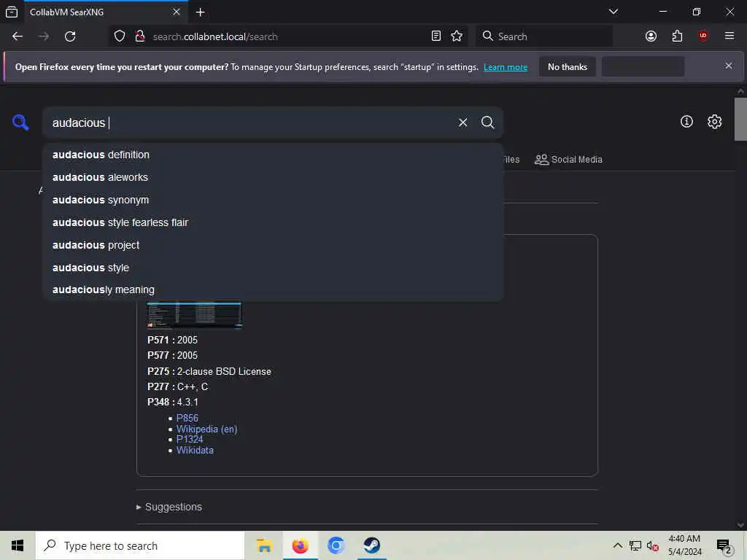
Task: Open the Windows Start menu
Action: click(18, 545)
